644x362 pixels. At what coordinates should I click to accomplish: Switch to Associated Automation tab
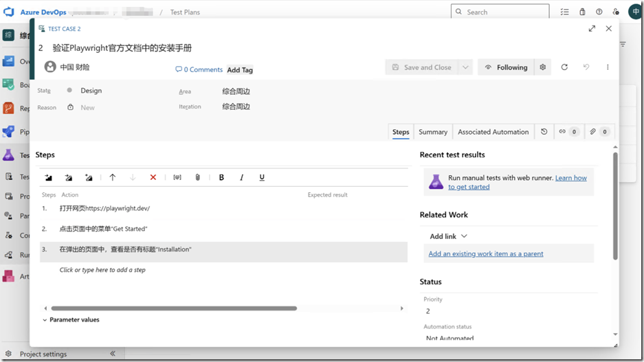click(x=493, y=132)
